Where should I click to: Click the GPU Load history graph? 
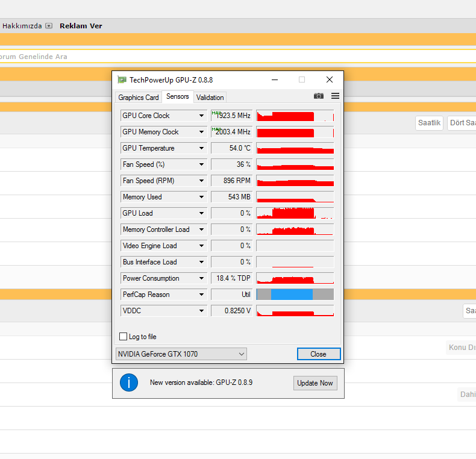[x=295, y=213]
